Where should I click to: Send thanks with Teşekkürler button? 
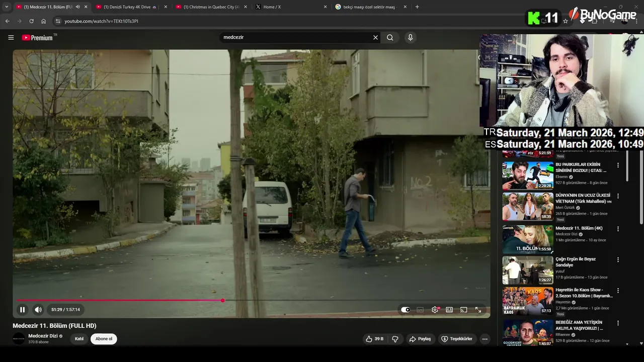(457, 339)
